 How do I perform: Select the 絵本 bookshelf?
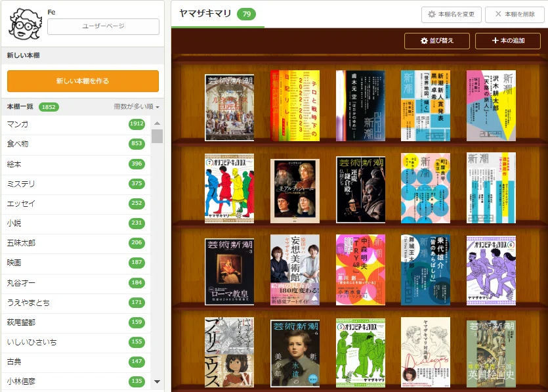pyautogui.click(x=76, y=164)
